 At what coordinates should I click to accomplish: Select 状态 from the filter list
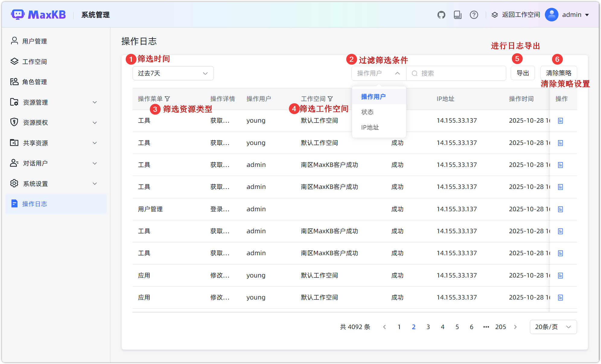(x=367, y=112)
